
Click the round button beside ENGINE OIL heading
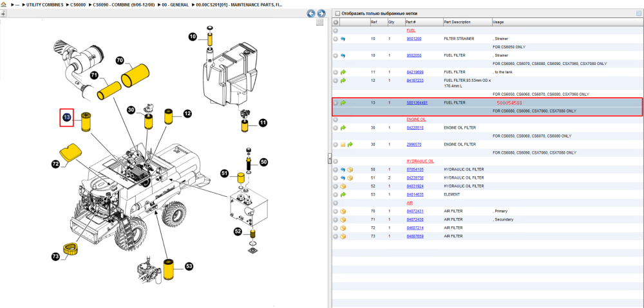click(x=336, y=120)
